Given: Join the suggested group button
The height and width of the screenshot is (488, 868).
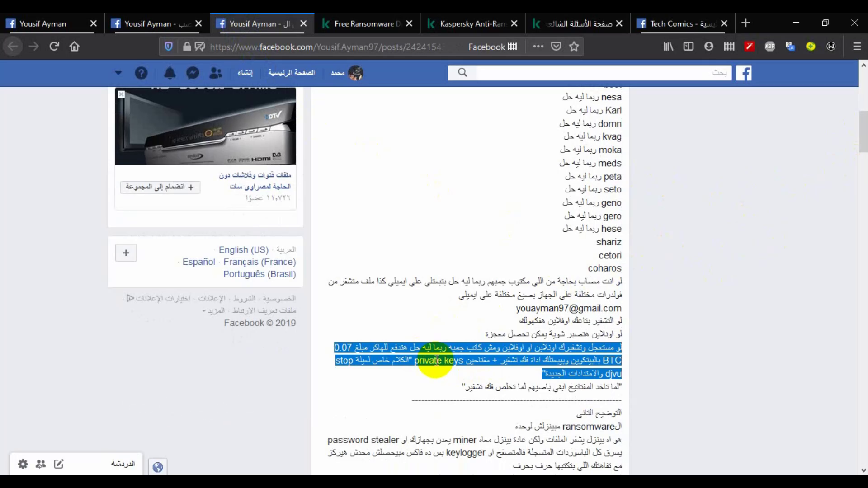Looking at the screenshot, I should click(x=160, y=187).
